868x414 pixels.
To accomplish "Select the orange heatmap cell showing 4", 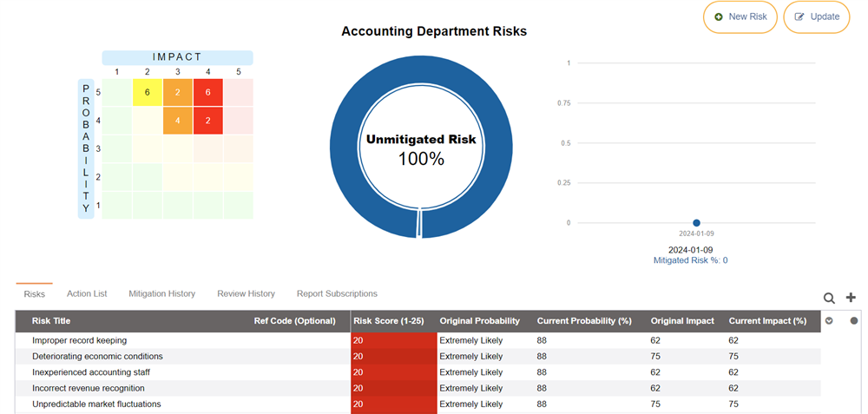I will 178,121.
